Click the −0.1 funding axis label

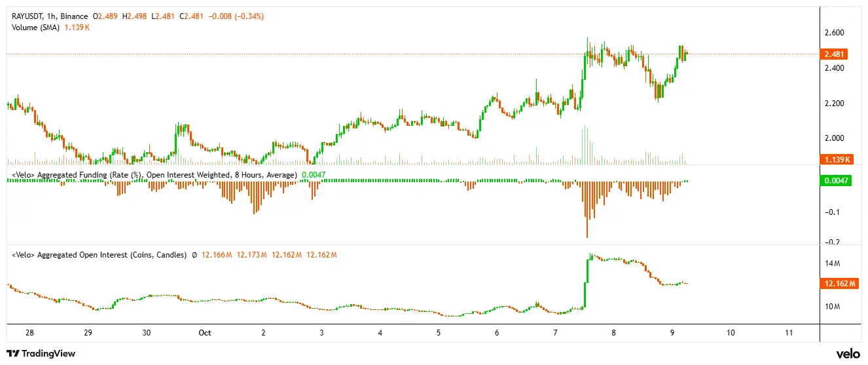tap(833, 212)
